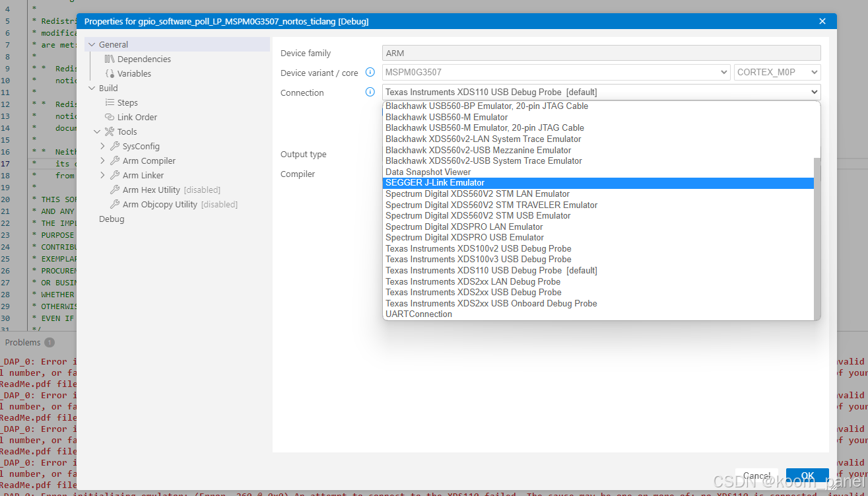Viewport: 868px width, 496px height.
Task: Collapse the General tree section
Action: click(x=92, y=45)
